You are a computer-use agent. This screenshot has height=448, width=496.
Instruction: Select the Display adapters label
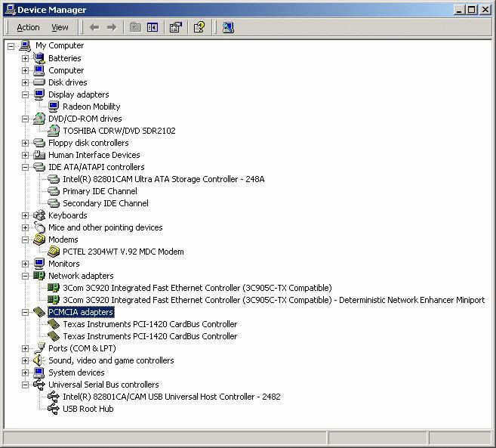(x=79, y=94)
